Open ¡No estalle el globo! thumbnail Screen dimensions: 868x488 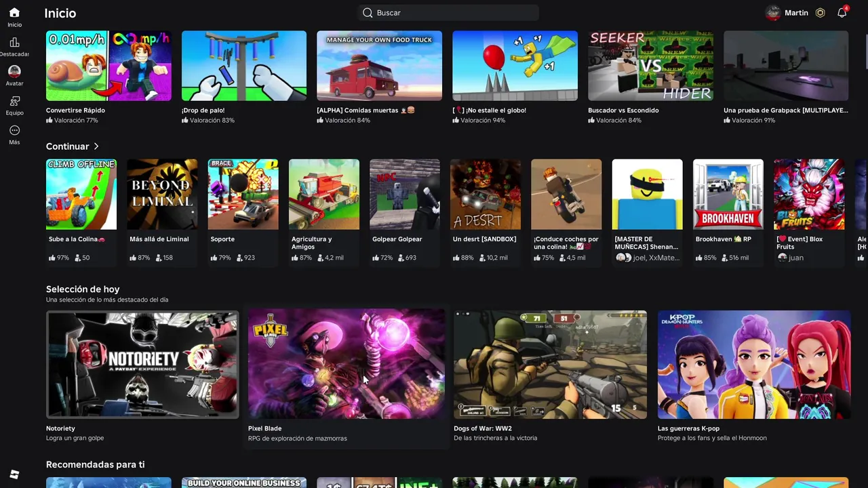click(515, 66)
